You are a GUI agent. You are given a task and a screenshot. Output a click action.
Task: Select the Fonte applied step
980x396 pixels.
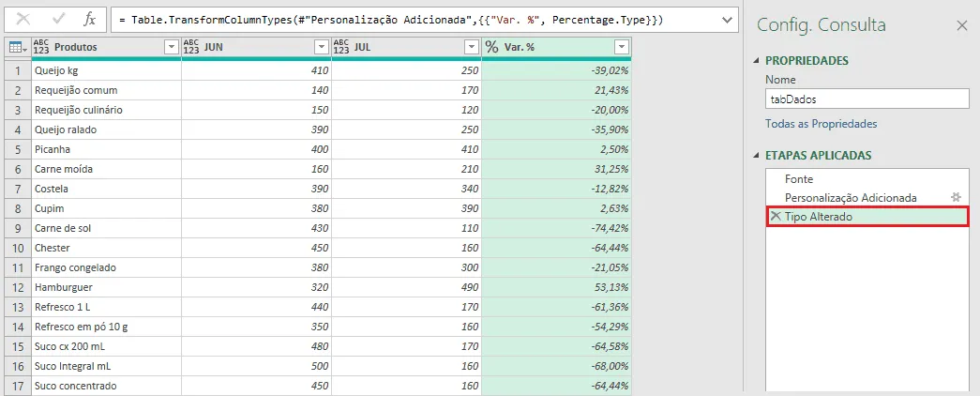pyautogui.click(x=799, y=179)
